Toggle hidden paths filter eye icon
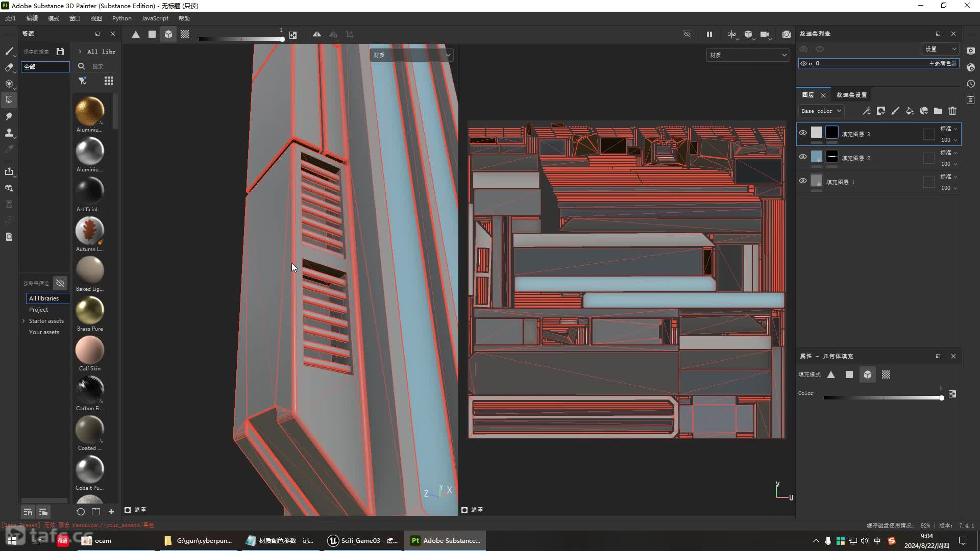Image resolution: width=980 pixels, height=551 pixels. click(60, 283)
